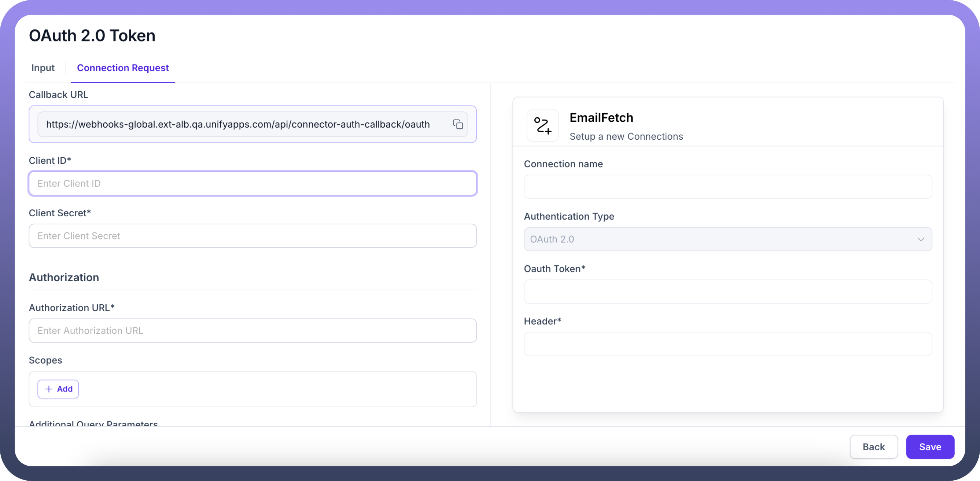Click the Connection name field
This screenshot has width=980, height=481.
tap(727, 187)
